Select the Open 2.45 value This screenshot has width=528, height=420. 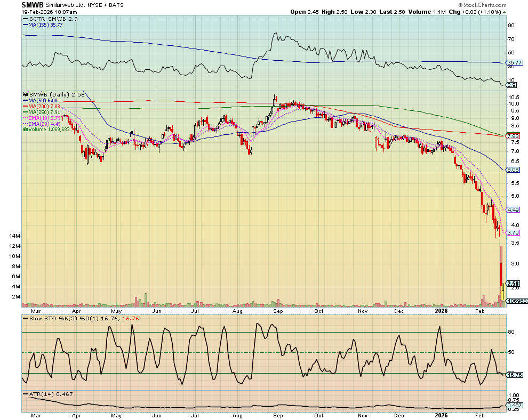[305, 12]
